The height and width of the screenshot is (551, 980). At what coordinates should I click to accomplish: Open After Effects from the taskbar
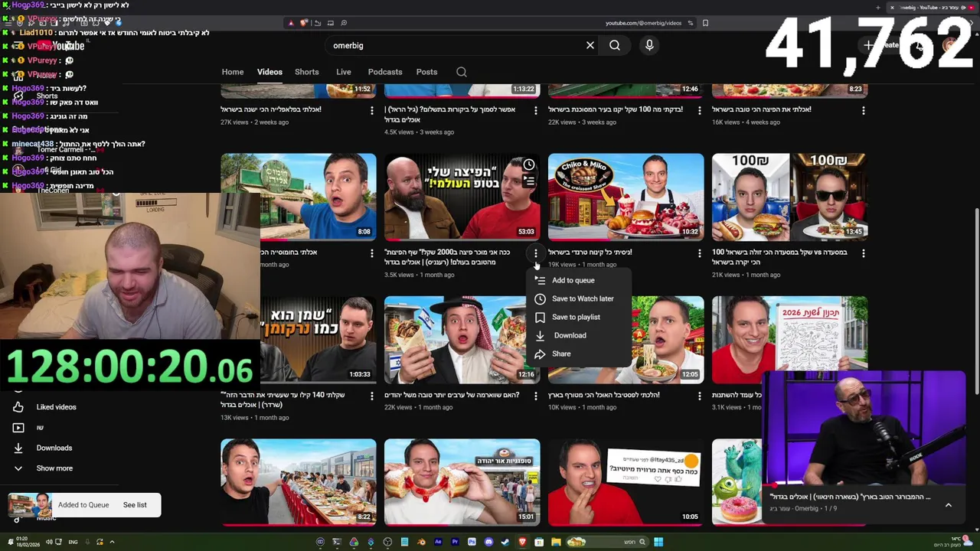pos(438,542)
